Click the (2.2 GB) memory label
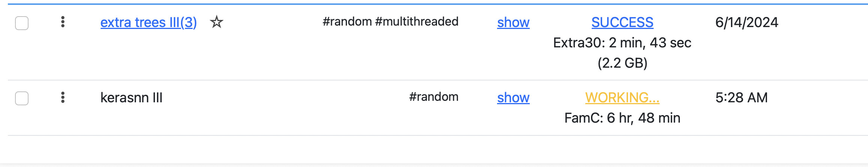 point(622,63)
